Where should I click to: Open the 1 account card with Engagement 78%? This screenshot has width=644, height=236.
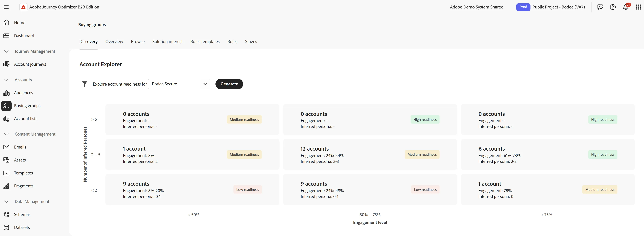point(548,190)
